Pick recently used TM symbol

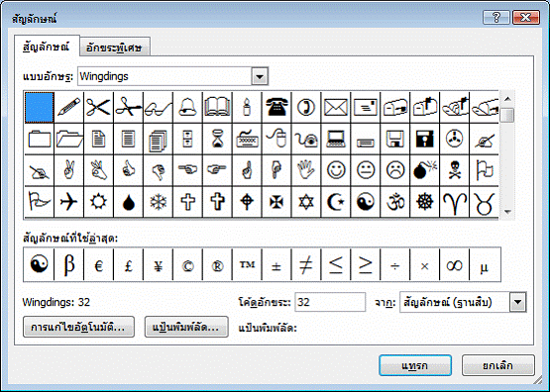coord(247,264)
